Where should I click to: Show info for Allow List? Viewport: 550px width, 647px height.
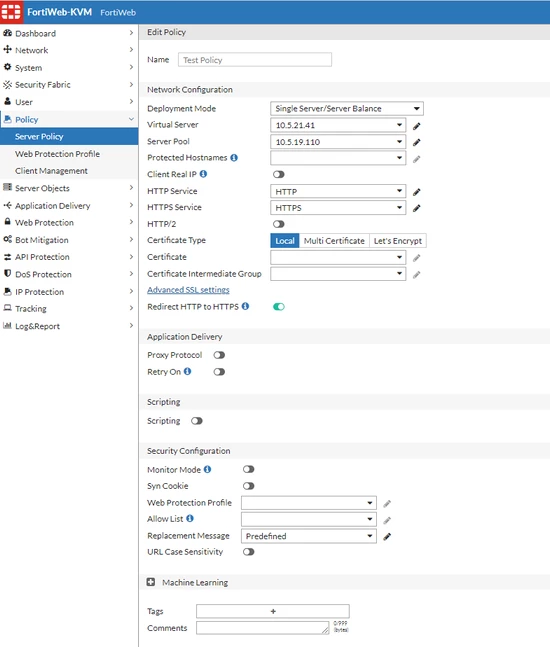point(190,518)
